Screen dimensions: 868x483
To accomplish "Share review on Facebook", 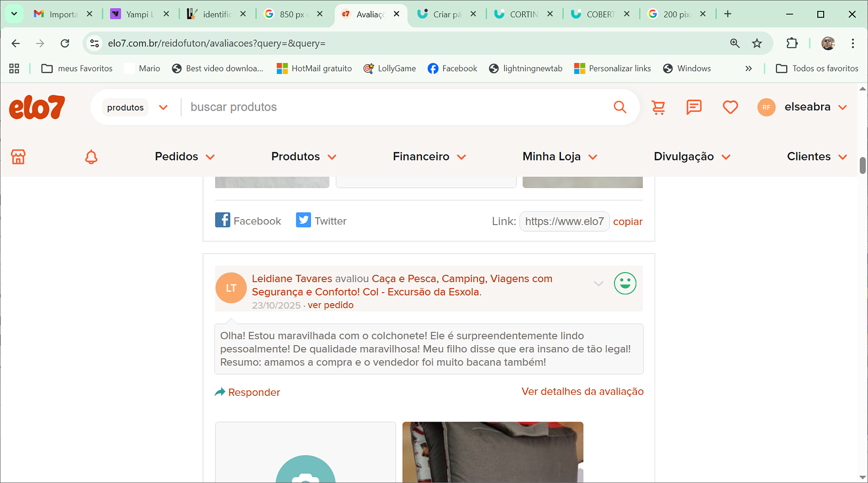I will pyautogui.click(x=248, y=221).
